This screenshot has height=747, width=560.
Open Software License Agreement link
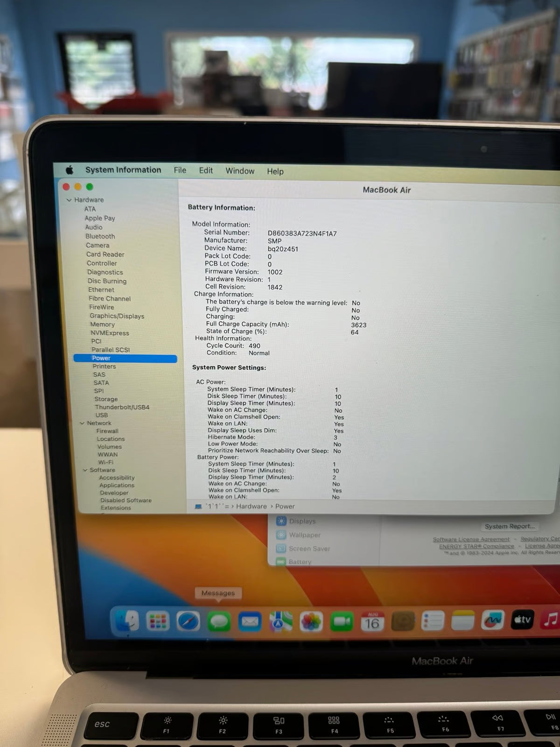(471, 539)
